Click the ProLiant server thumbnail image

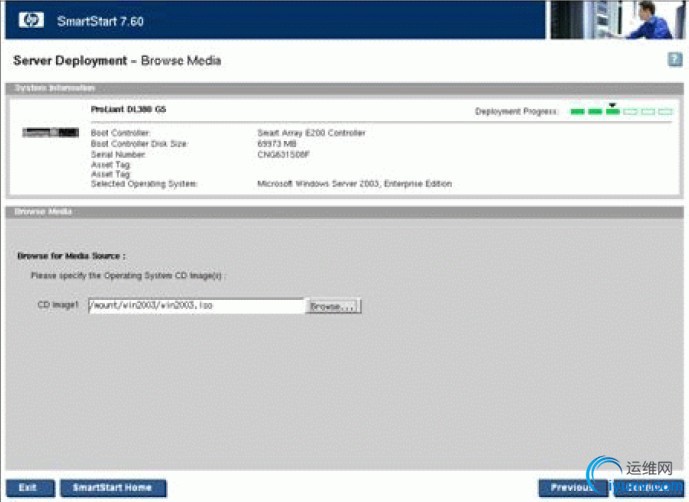(51, 132)
